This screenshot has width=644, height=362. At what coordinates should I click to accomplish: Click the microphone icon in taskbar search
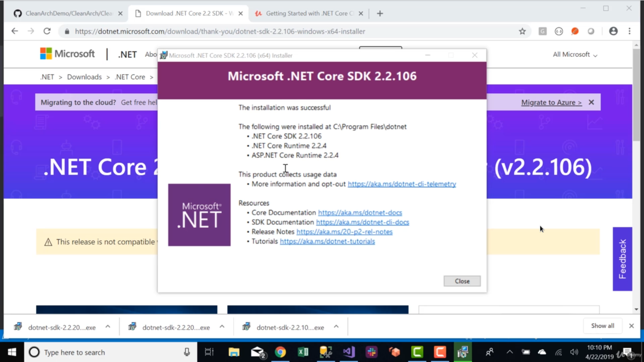tap(187, 352)
